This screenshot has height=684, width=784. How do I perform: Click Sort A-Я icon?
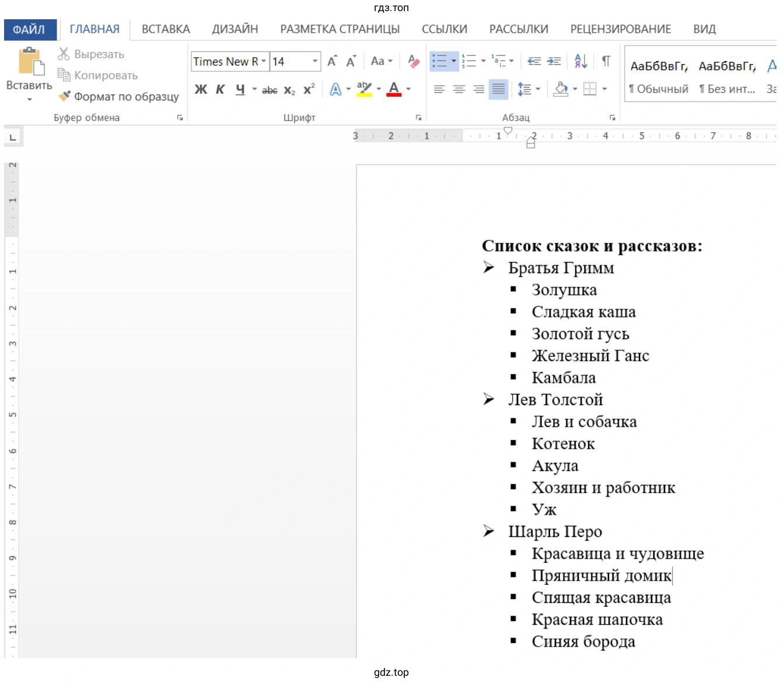pos(581,61)
